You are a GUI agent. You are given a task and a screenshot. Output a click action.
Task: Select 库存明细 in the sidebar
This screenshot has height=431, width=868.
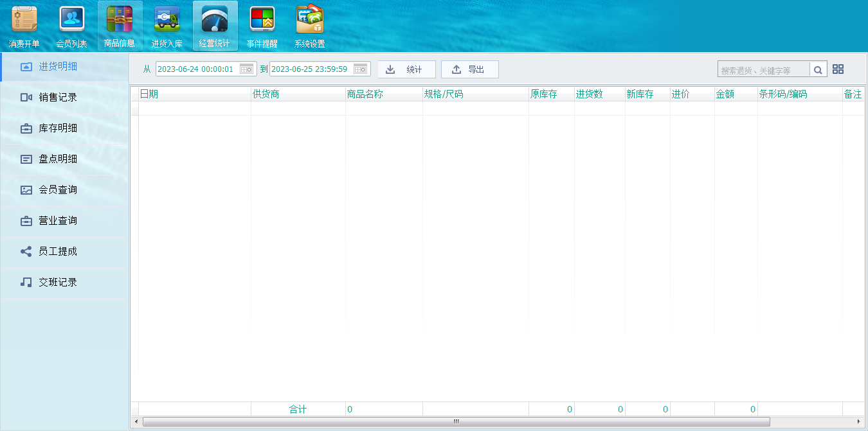[58, 128]
